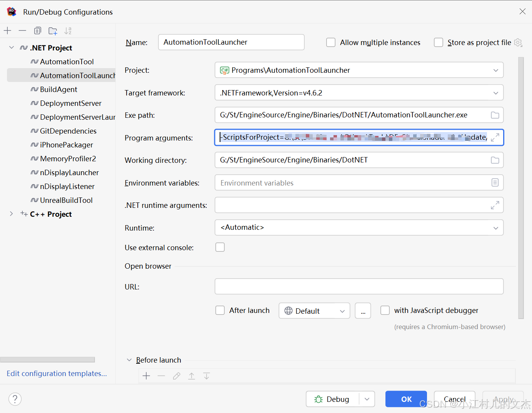Viewport: 532px width, 413px height.
Task: Click the Debug button
Action: pos(332,399)
